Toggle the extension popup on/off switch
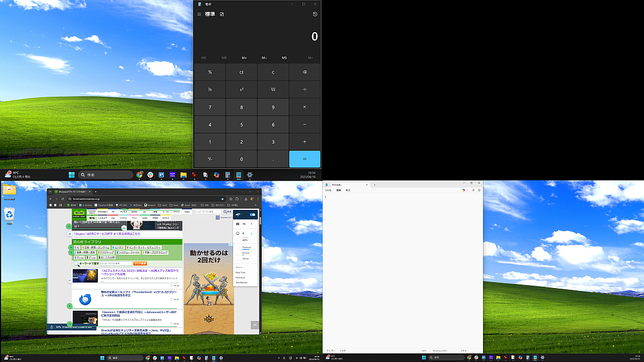The height and width of the screenshot is (362, 644). pos(252,215)
